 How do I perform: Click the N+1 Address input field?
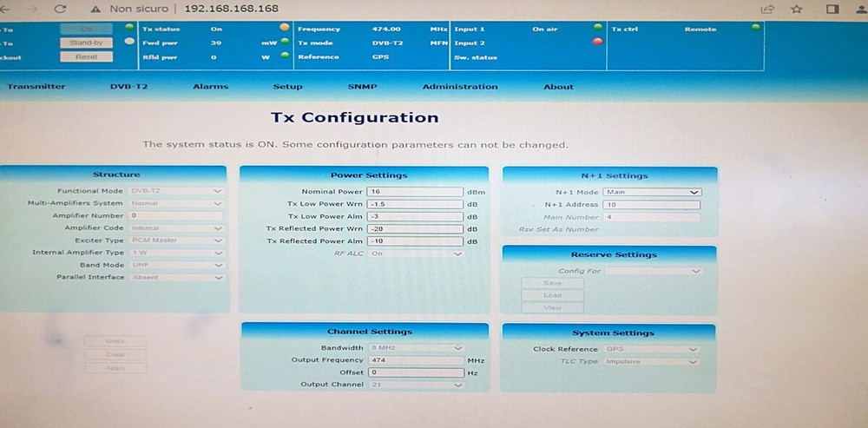(x=653, y=205)
